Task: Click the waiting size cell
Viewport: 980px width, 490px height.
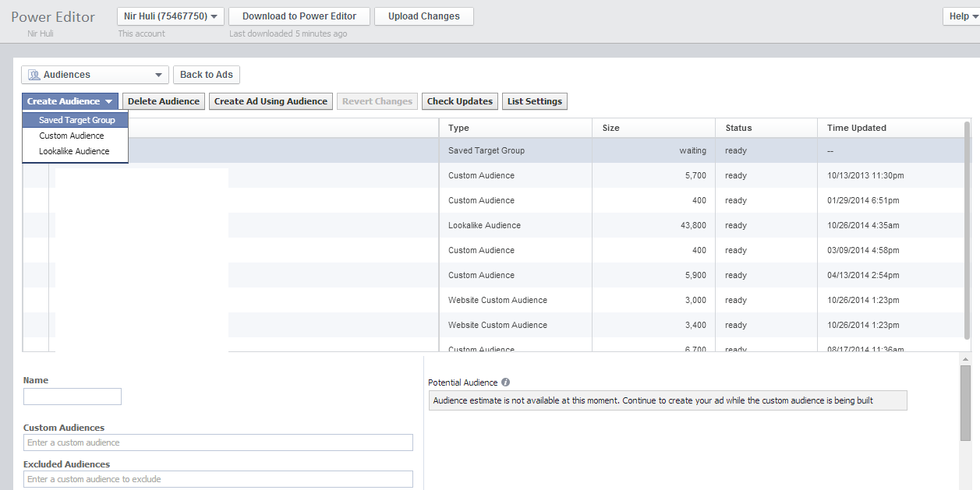Action: point(654,150)
